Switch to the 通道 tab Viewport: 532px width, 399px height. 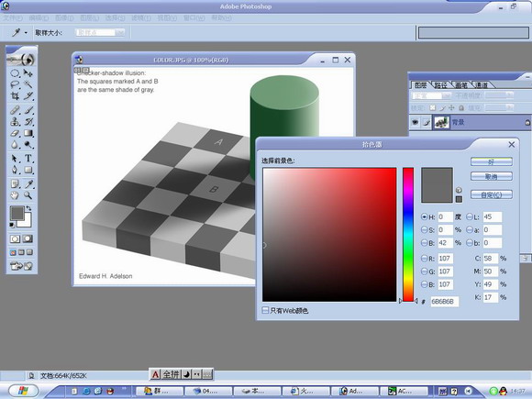click(482, 85)
